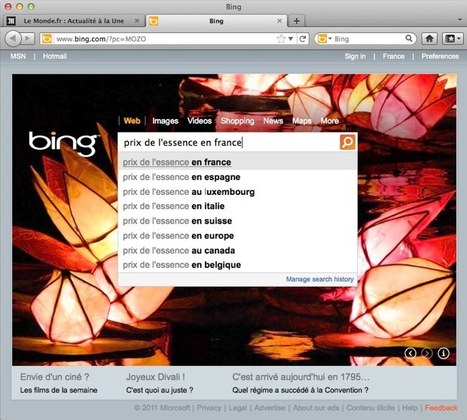The width and height of the screenshot is (467, 420).
Task: Select the News search category
Action: 273,121
